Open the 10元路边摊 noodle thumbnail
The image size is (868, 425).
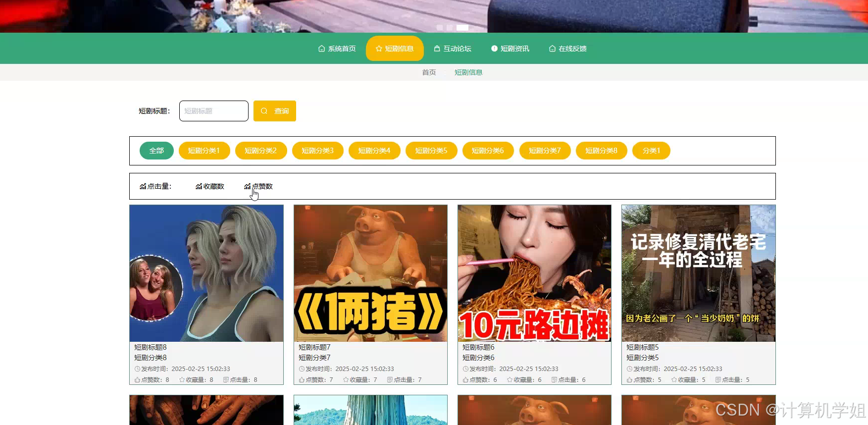534,273
